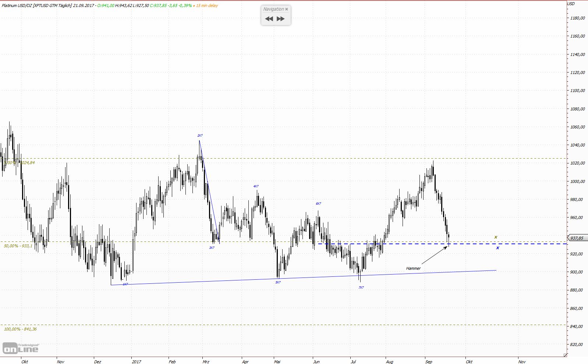Click the Sep label on time axis
Viewport: 588px width, 364px height.
pyautogui.click(x=428, y=362)
